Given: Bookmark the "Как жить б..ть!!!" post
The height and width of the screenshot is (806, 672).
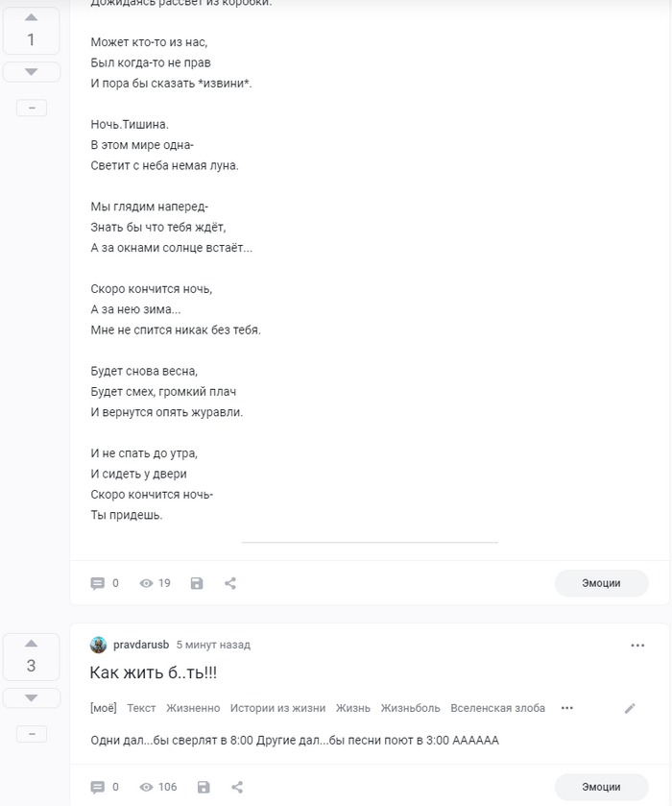Looking at the screenshot, I should [202, 786].
